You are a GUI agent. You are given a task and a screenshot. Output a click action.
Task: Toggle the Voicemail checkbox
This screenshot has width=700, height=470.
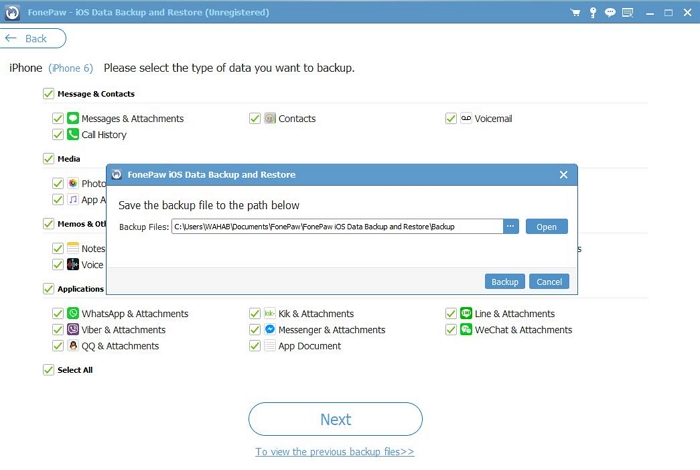point(451,118)
